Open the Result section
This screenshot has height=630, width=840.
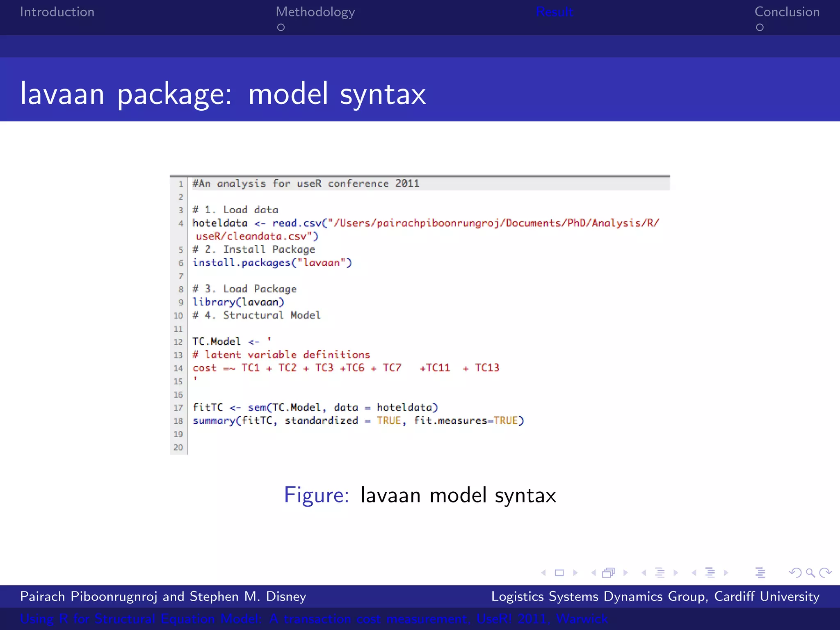tap(555, 12)
